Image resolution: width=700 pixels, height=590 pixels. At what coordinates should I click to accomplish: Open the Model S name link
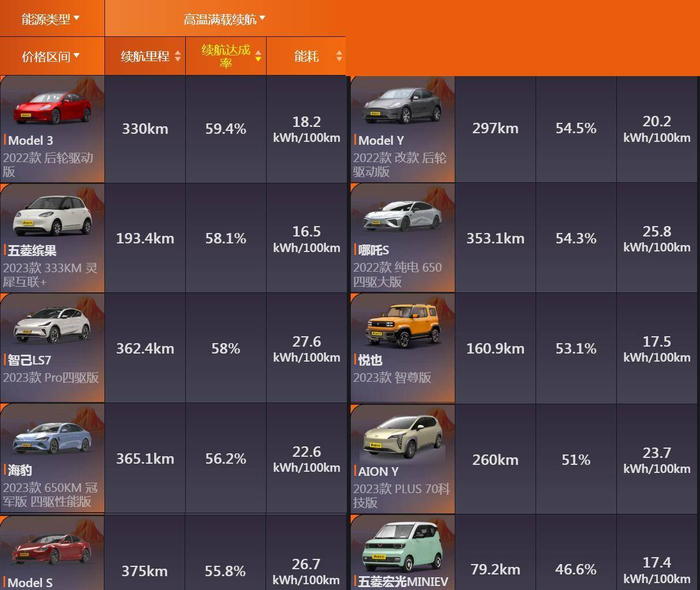click(30, 583)
